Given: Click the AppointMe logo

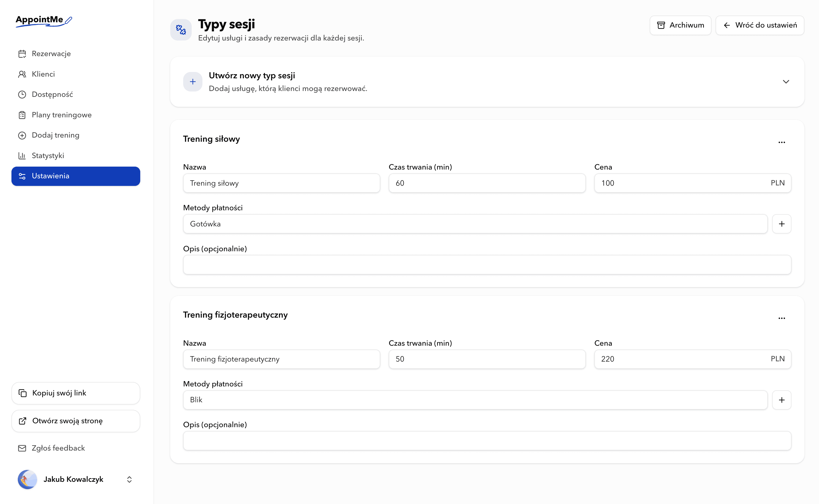Looking at the screenshot, I should click(44, 21).
